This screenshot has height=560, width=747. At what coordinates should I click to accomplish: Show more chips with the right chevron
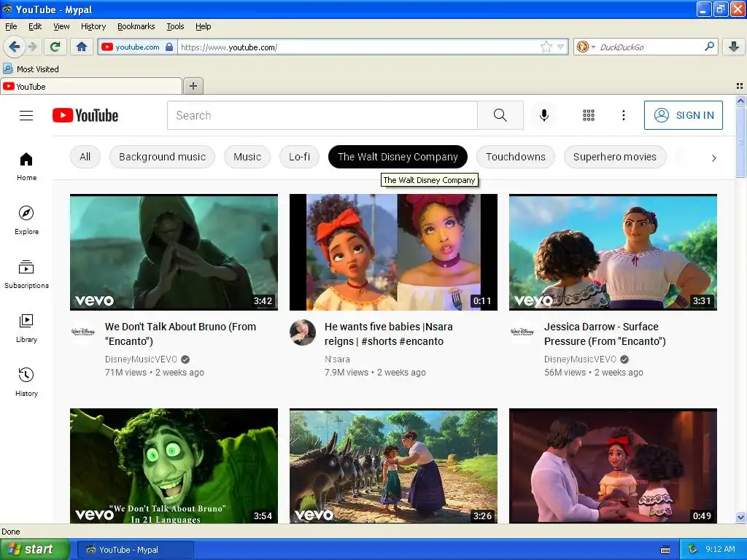pyautogui.click(x=713, y=157)
